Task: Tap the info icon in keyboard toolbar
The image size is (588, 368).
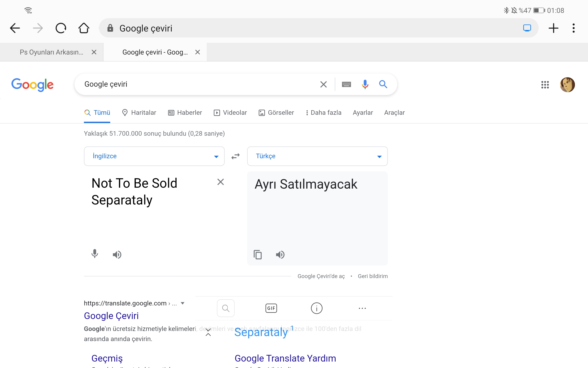Action: (x=317, y=308)
